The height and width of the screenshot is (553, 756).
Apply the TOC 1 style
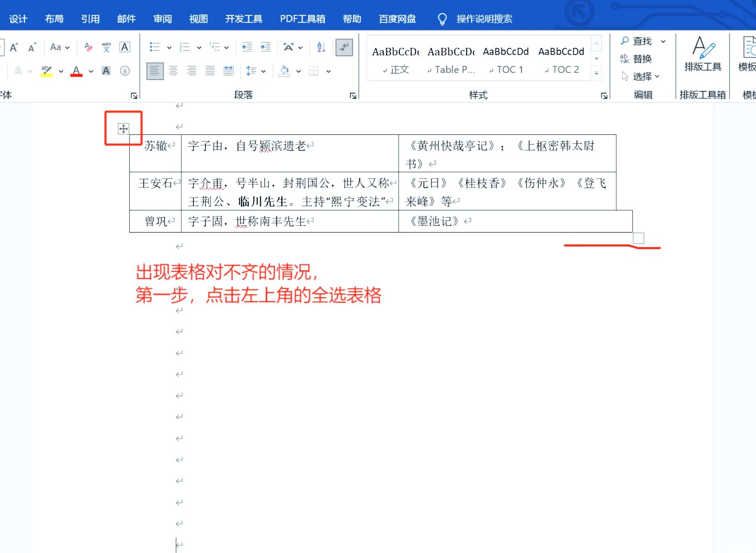[506, 59]
